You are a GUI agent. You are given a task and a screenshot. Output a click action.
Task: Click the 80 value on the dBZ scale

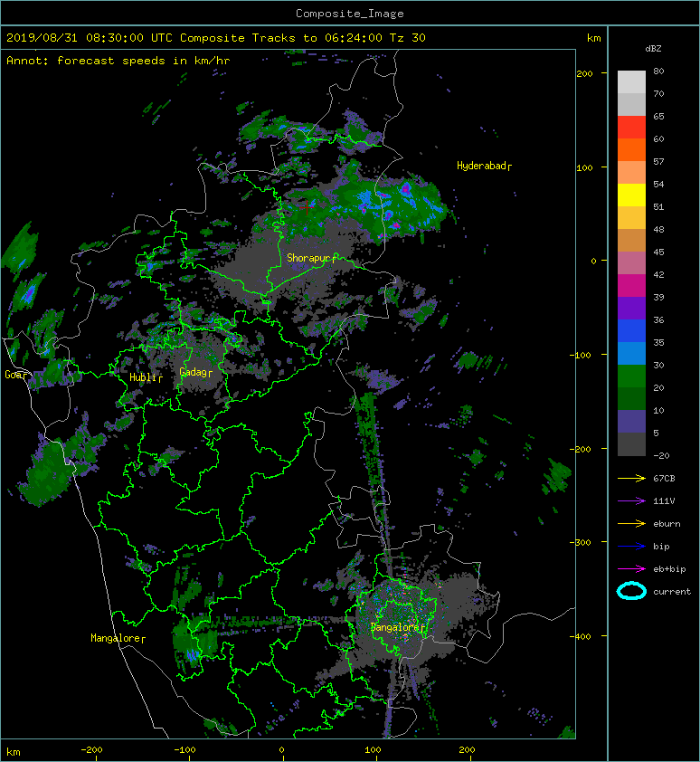(658, 71)
